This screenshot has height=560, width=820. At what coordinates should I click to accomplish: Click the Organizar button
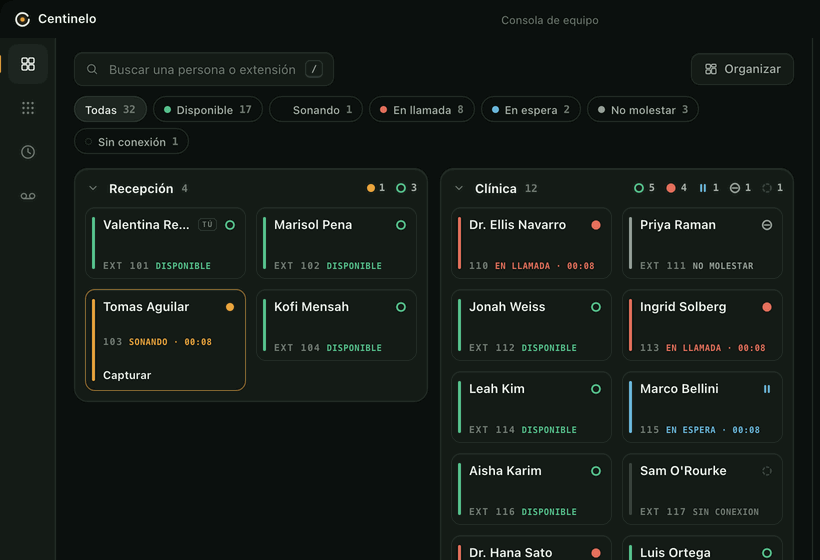(x=742, y=69)
